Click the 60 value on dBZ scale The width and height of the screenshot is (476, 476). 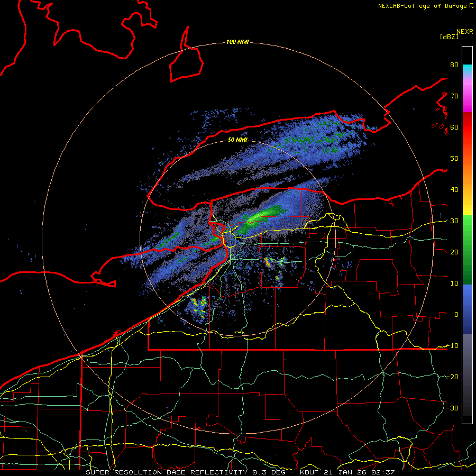click(x=454, y=127)
